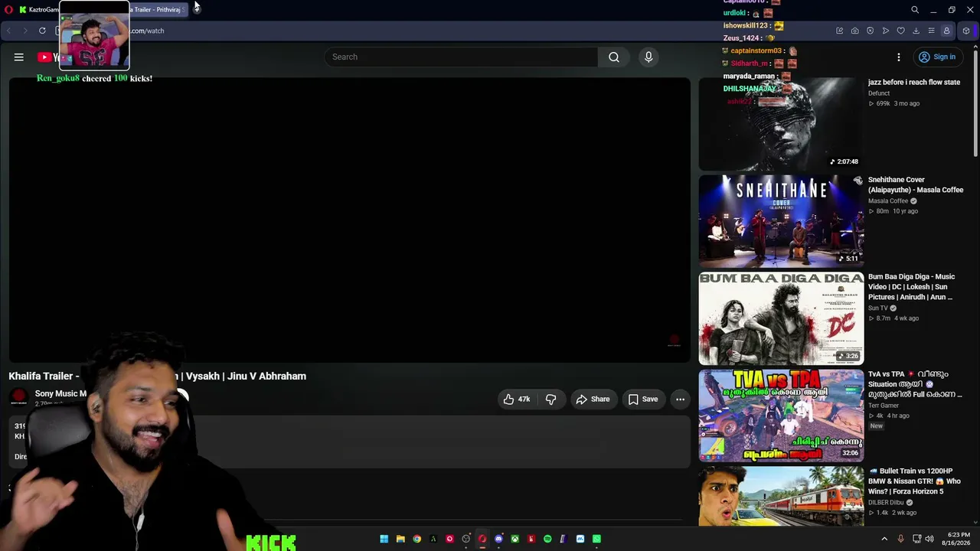This screenshot has height=551, width=980.
Task: Open File Explorer from taskbar
Action: pos(400,539)
